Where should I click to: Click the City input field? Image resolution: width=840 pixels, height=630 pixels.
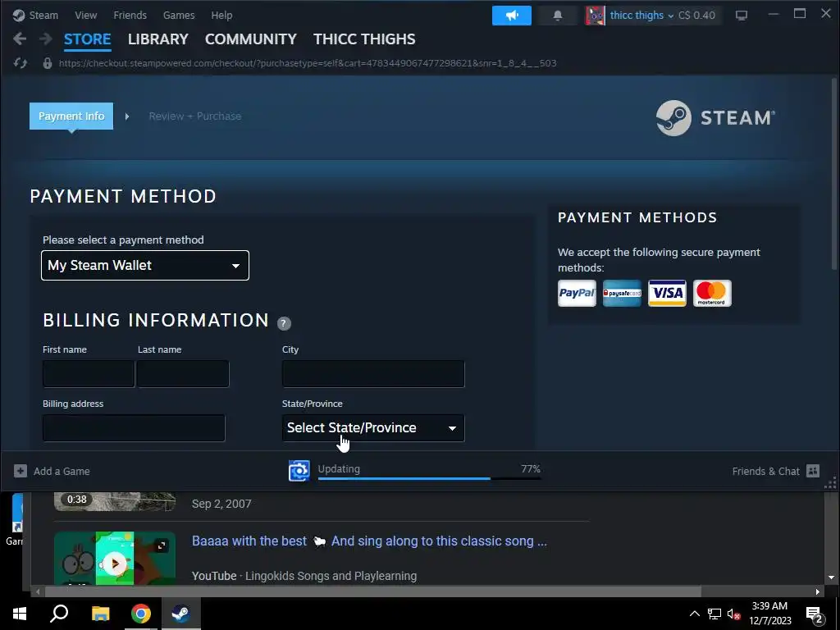point(373,374)
